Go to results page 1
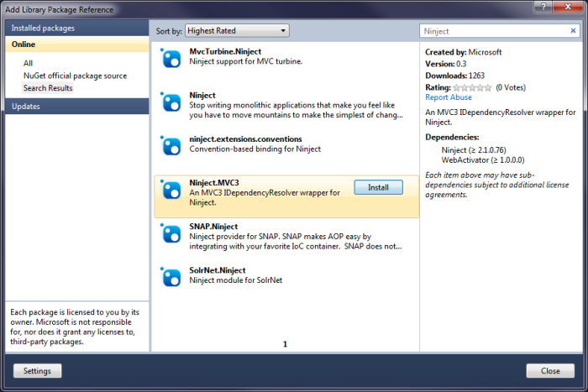 click(x=285, y=344)
